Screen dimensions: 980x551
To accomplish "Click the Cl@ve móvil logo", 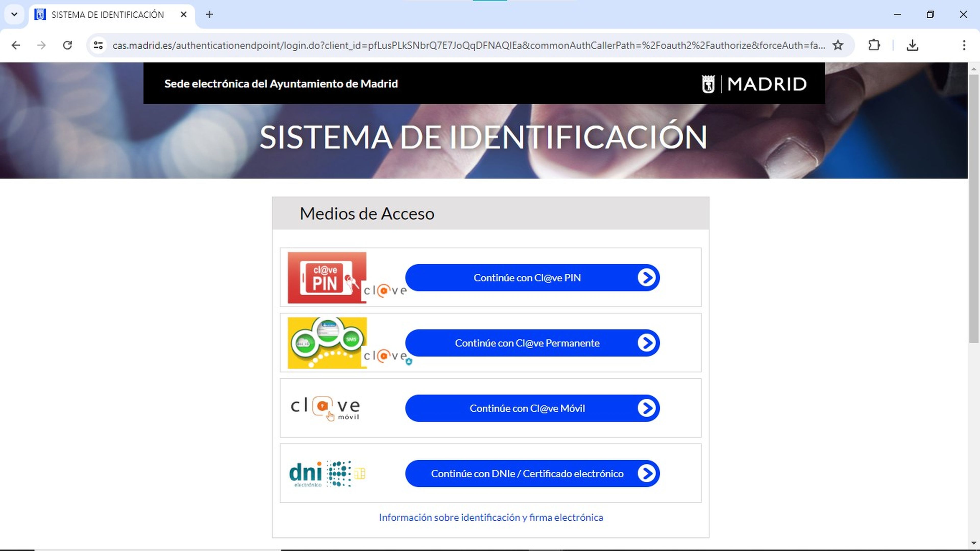I will coord(325,408).
